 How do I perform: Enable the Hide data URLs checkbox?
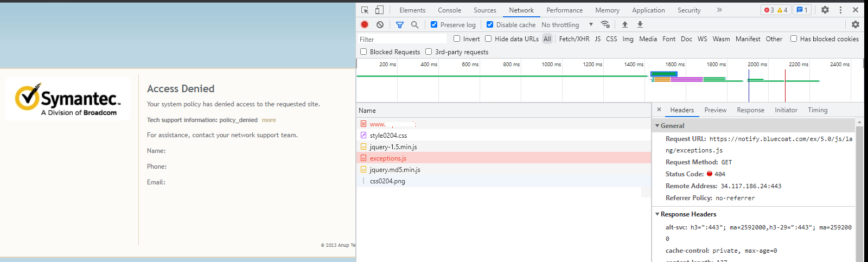coord(488,39)
